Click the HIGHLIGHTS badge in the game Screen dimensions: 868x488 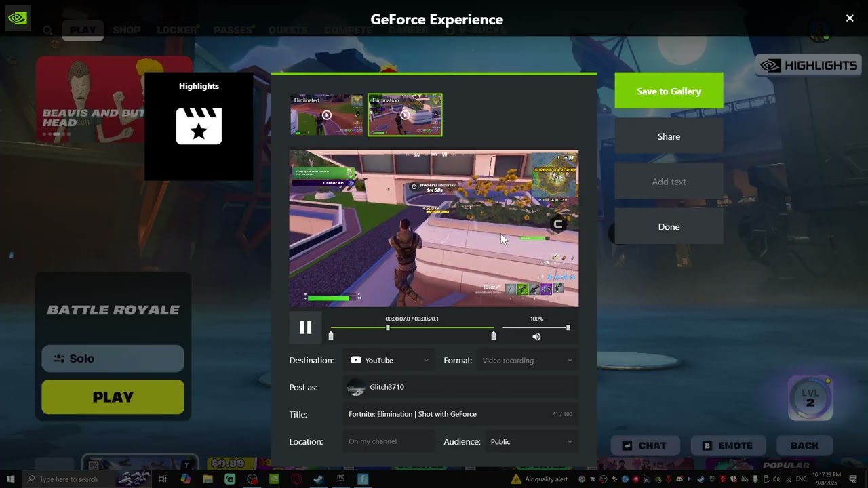(809, 65)
